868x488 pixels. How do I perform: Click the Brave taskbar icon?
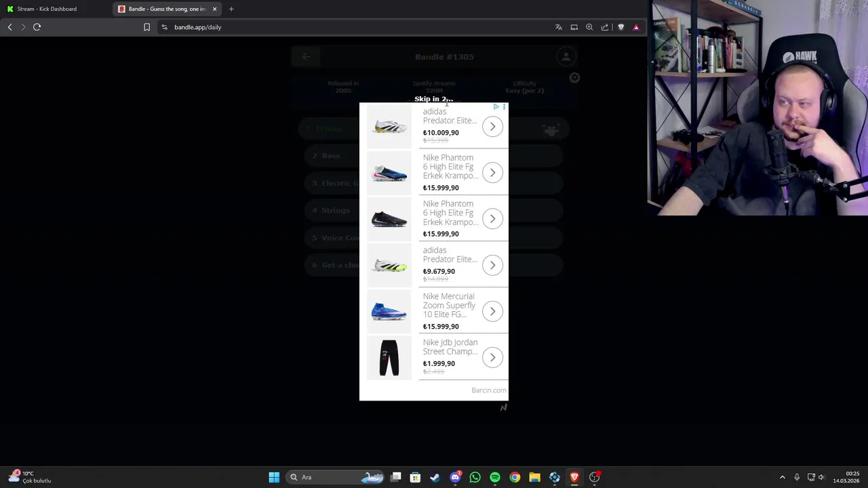[574, 477]
